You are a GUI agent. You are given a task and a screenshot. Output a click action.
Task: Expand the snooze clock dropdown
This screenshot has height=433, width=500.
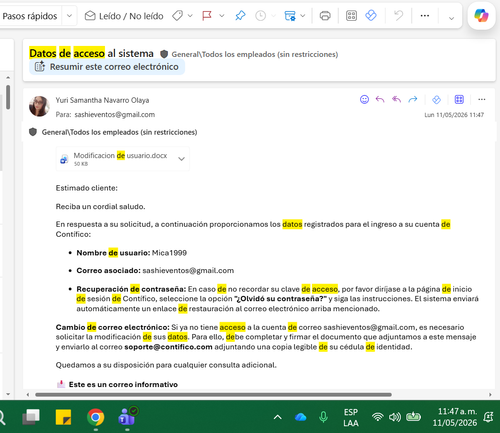click(274, 16)
